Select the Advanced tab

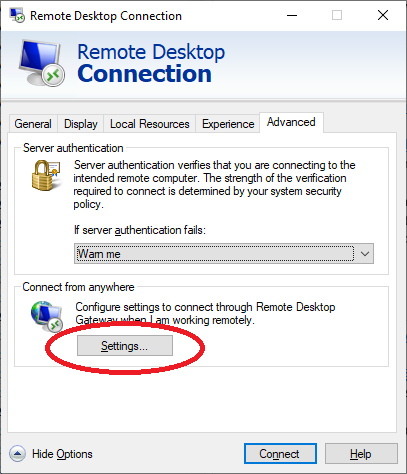(x=291, y=122)
